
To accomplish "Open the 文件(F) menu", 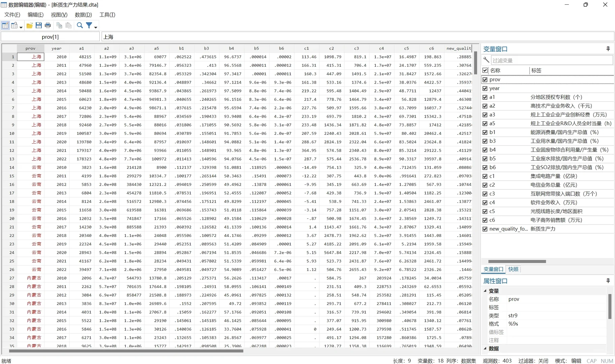I will click(x=12, y=15).
